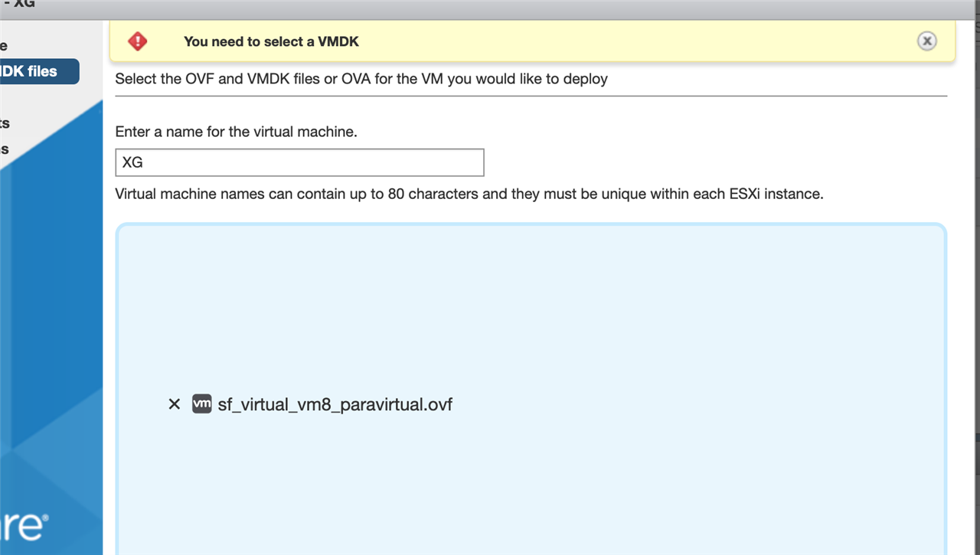Click the 'Enter a name for the virtual machine' label

click(236, 132)
